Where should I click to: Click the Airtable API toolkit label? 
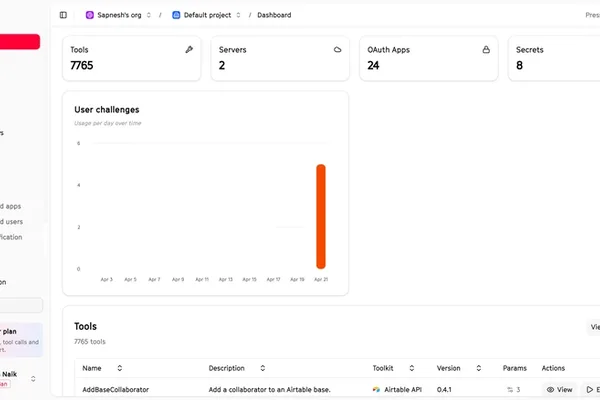403,389
